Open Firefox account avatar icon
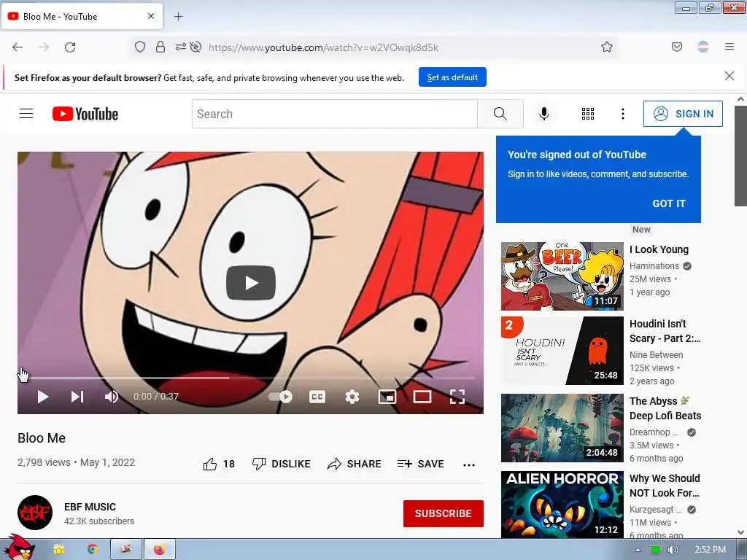Viewport: 747px width, 560px height. 703,47
